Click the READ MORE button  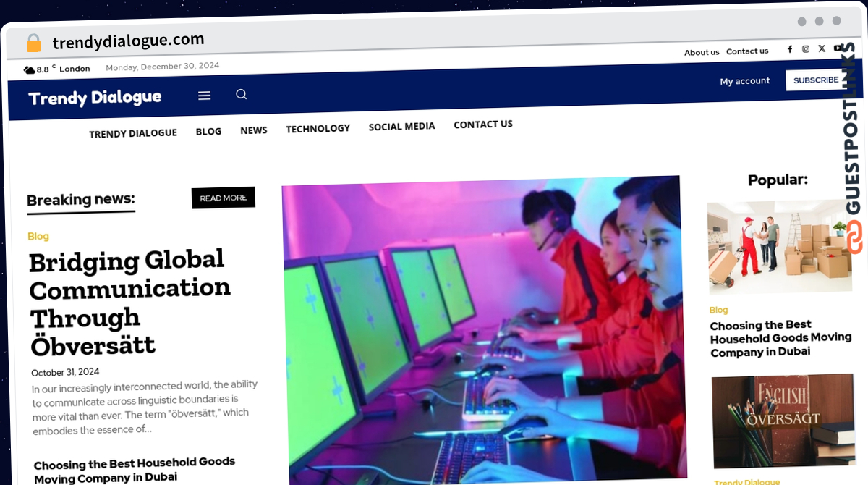click(224, 198)
